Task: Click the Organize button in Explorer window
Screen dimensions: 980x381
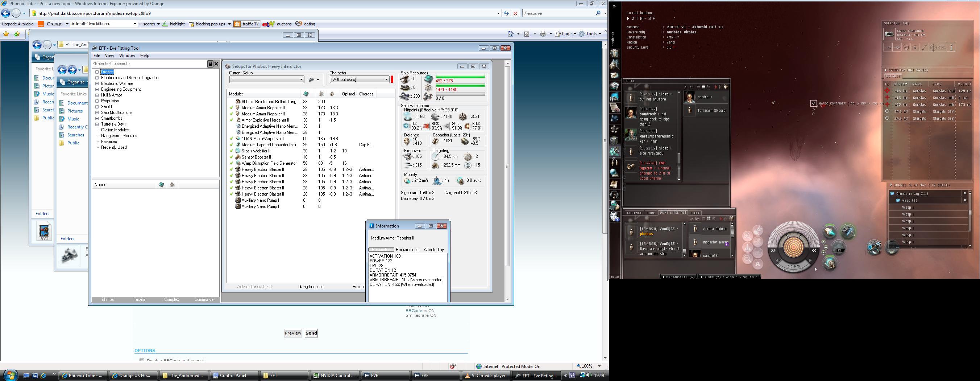Action: pos(76,82)
